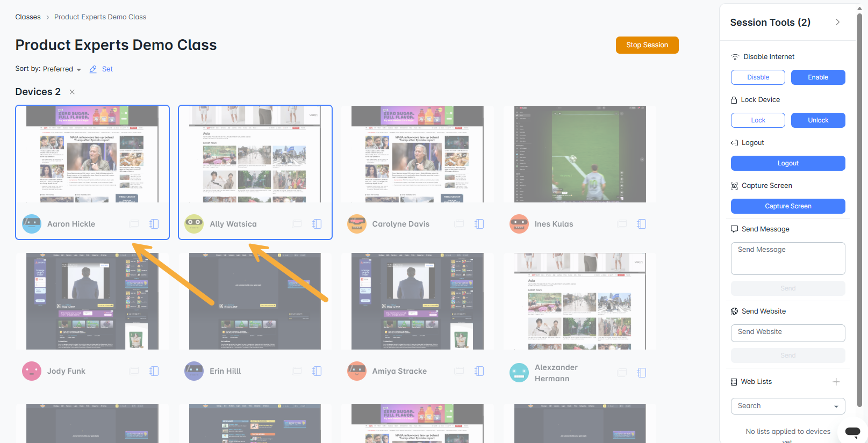Open side panel icon for Ally Watsica

tap(317, 224)
